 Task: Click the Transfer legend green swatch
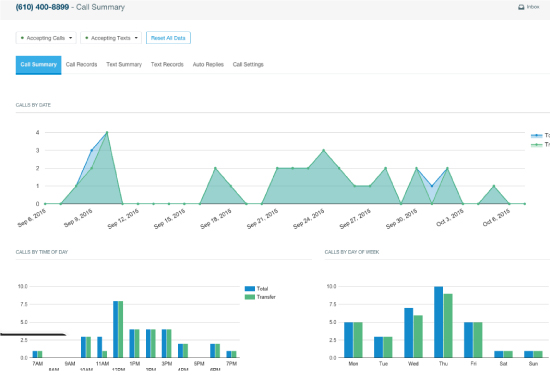tap(250, 297)
